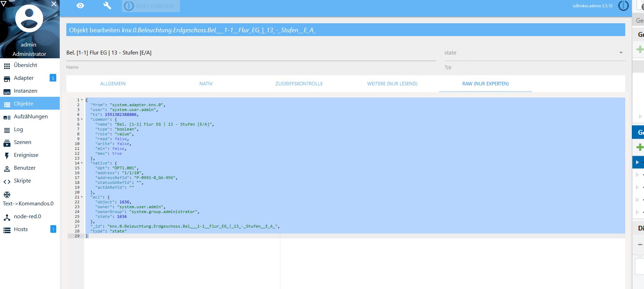Click the node-red.0 fork icon
The image size is (644, 289).
(7, 218)
